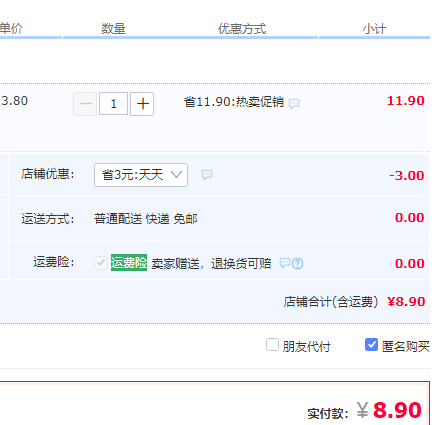Click the green 运费险 badge
437x425 pixels.
pyautogui.click(x=129, y=263)
